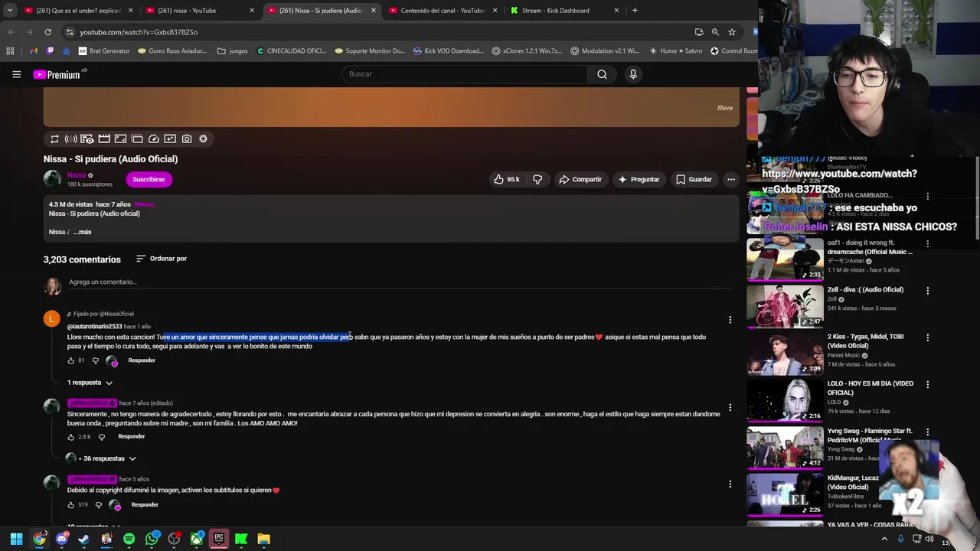Open video more actions three-dot menu
The height and width of the screenshot is (551, 980).
731,179
